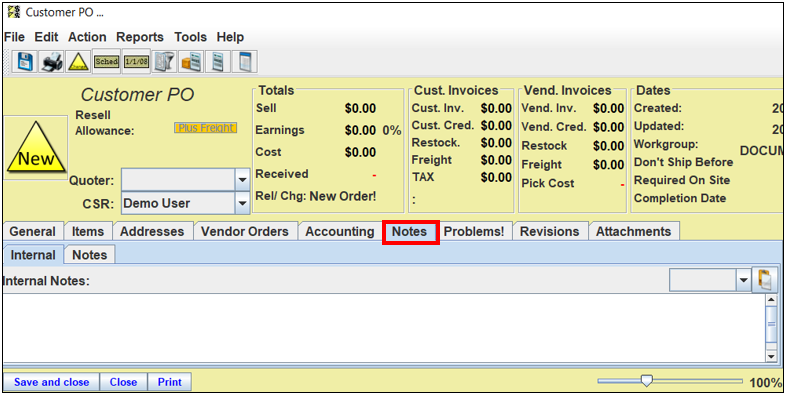Screen dimensions: 787x396
Task: Click the 'Workgroup:' label under Dates
Action: coord(666,145)
